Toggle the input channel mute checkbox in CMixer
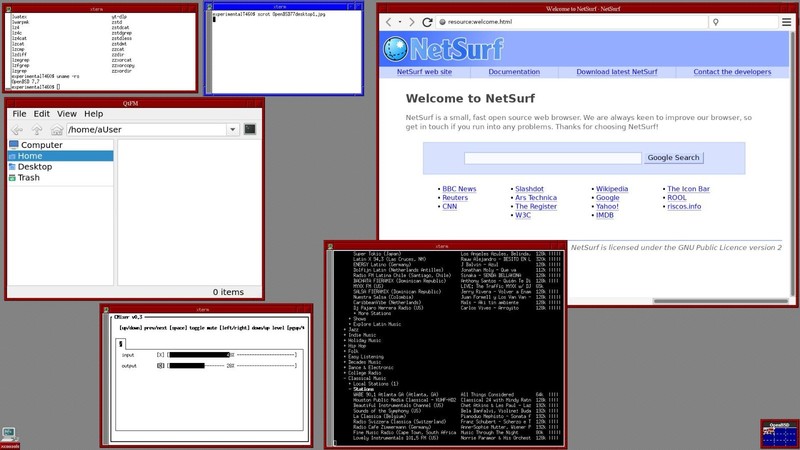Viewport: 800px width, 450px height. tap(161, 355)
